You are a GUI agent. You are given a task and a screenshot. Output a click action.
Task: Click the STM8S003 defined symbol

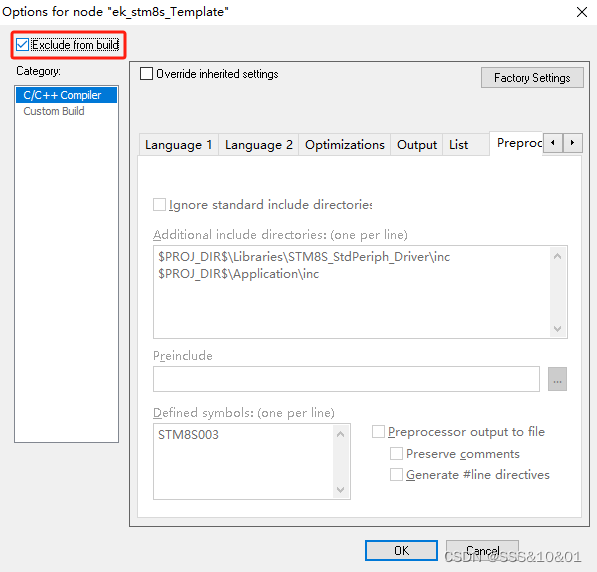pyautogui.click(x=188, y=435)
